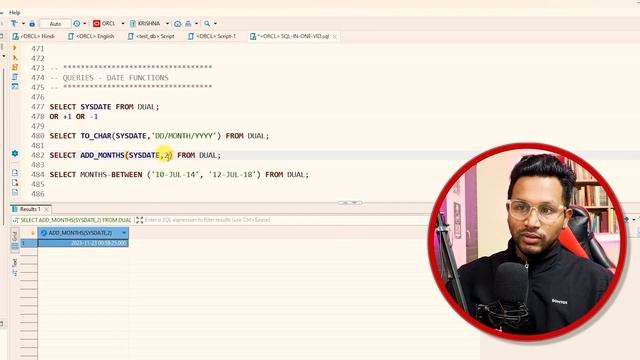The image size is (640, 360).
Task: Click the transaction mode toolbar icon
Action: click(x=14, y=24)
